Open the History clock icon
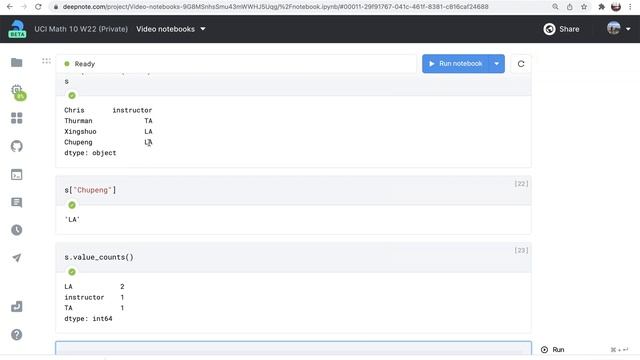Screen dimensions: 640x360 (17, 230)
